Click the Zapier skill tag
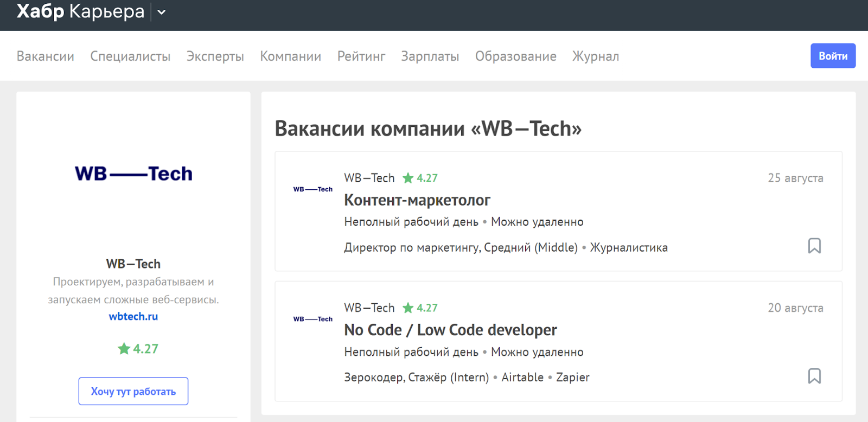The height and width of the screenshot is (422, 868). (x=573, y=377)
